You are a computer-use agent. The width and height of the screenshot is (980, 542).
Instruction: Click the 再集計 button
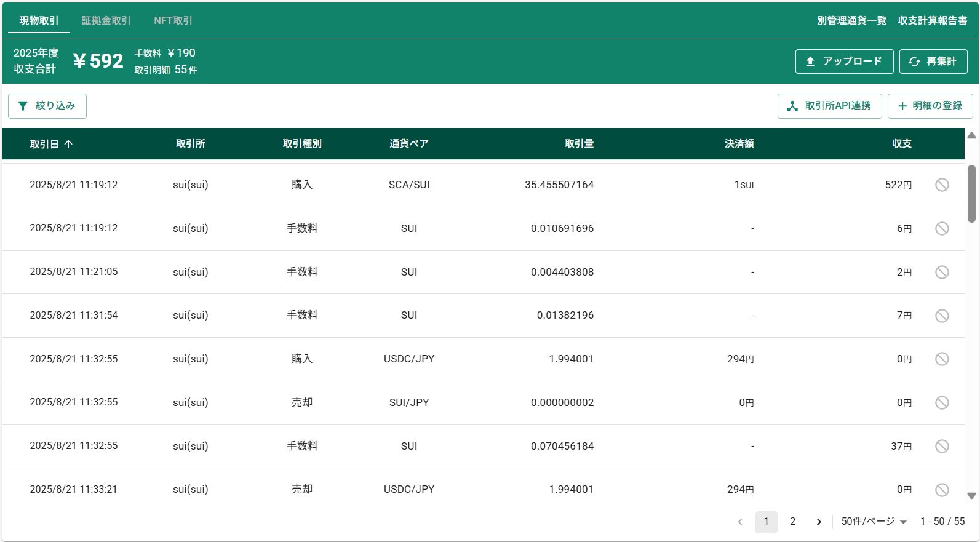coord(933,62)
